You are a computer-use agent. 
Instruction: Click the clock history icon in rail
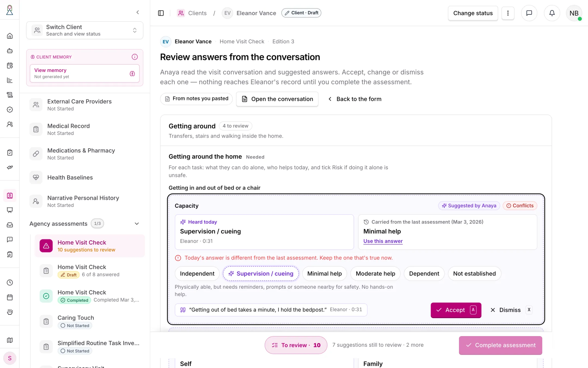click(10, 282)
